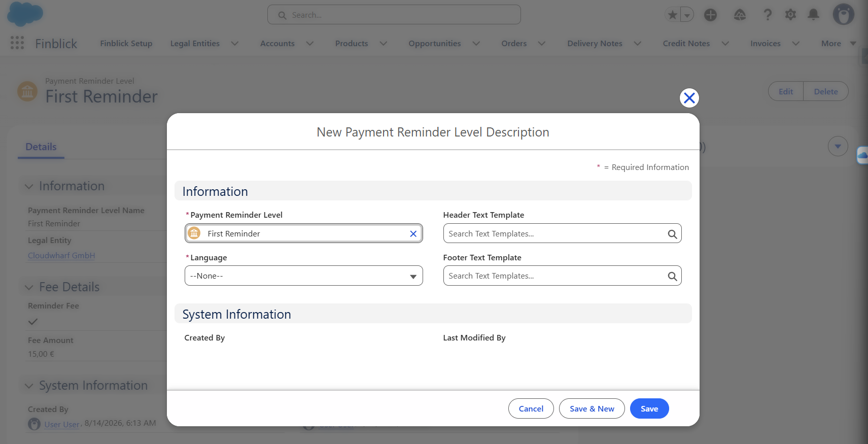Image resolution: width=868 pixels, height=444 pixels.
Task: Open Orders tab
Action: tap(514, 44)
